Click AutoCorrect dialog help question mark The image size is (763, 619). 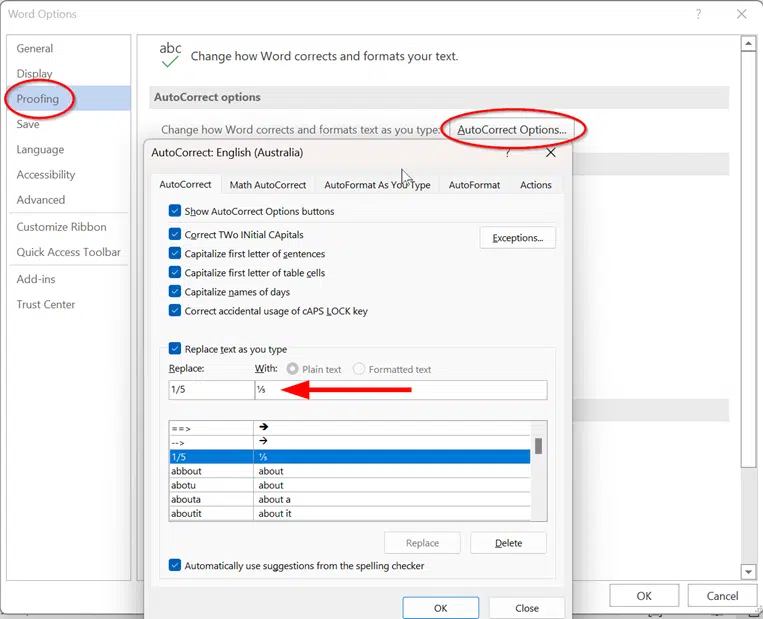[508, 153]
